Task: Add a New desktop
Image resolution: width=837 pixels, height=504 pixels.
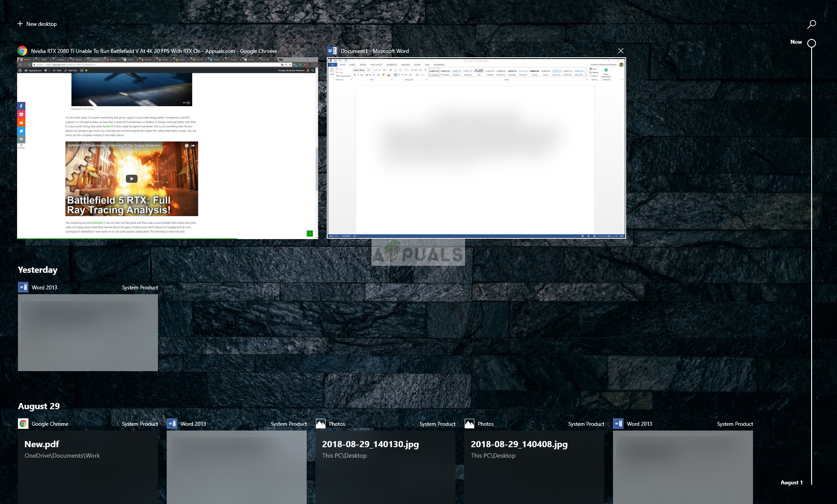Action: coord(37,24)
